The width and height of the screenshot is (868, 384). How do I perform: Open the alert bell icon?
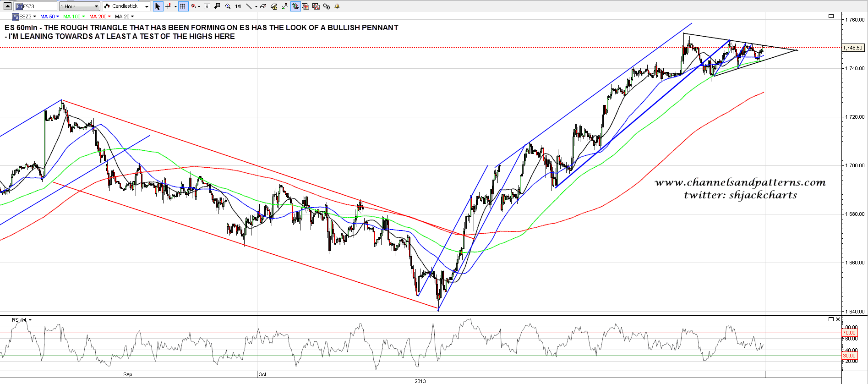point(337,6)
